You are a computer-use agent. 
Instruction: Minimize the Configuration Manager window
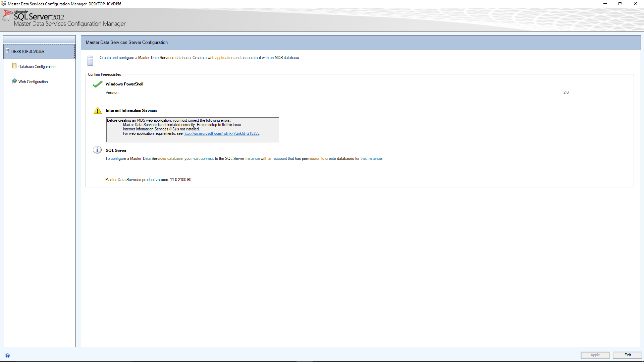(605, 4)
